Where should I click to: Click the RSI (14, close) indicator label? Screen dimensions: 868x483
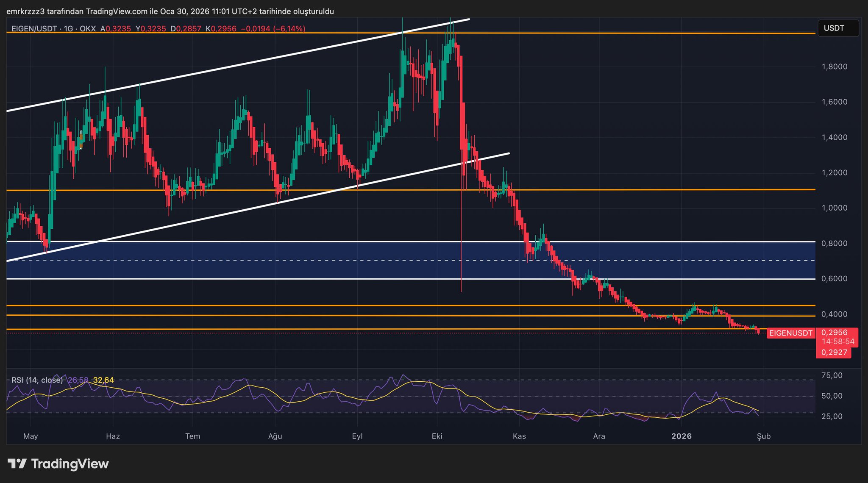37,380
